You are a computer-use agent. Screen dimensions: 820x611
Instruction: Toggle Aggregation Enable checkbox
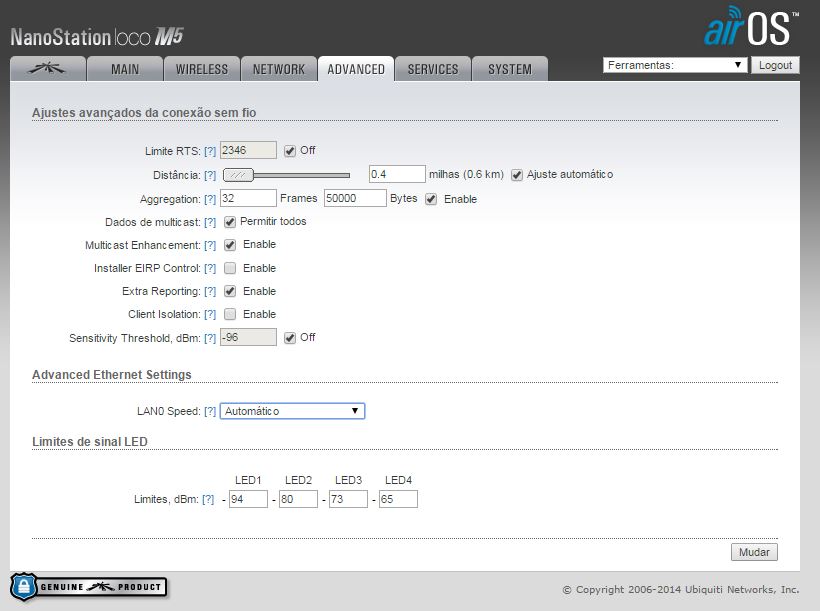pyautogui.click(x=431, y=199)
